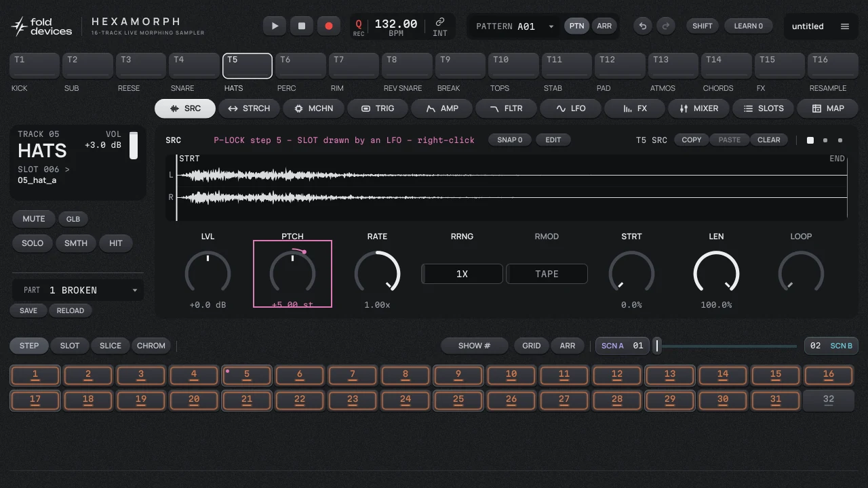Screen dimensions: 868x488
Task: Switch to PTN pattern mode
Action: [576, 26]
